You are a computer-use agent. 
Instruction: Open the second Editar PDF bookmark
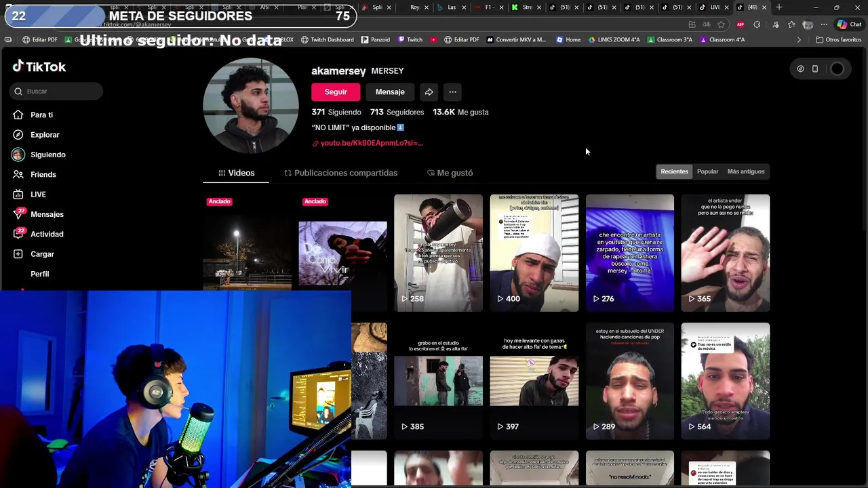(x=461, y=40)
